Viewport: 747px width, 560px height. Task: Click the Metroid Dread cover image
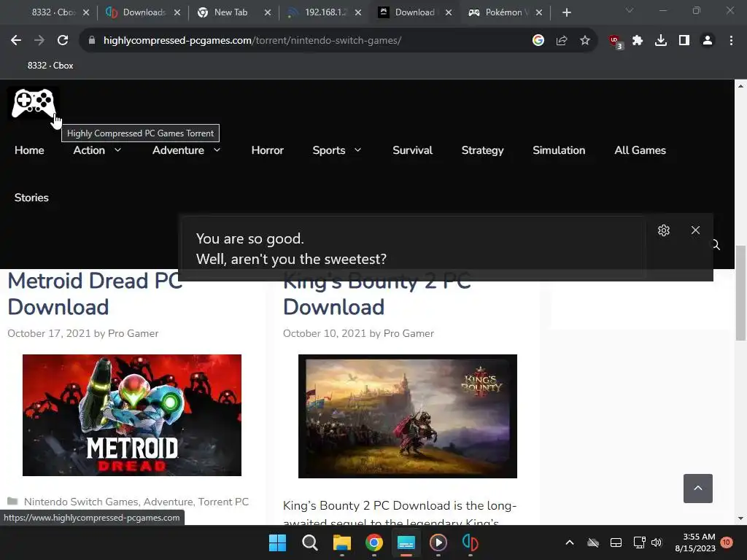pos(132,415)
